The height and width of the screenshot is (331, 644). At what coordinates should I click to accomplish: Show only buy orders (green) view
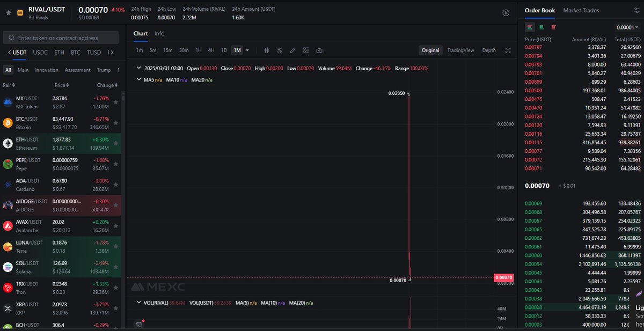541,27
